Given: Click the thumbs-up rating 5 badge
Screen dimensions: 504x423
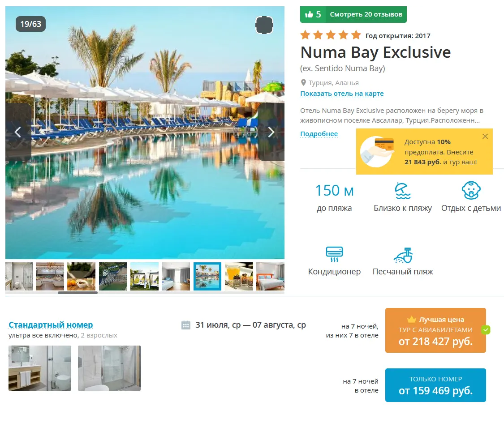Looking at the screenshot, I should coord(313,14).
